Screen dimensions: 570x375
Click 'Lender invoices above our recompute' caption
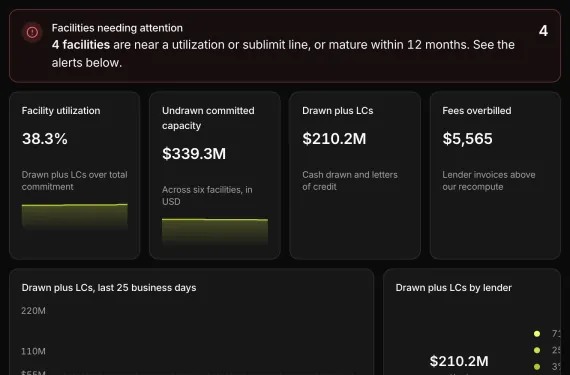click(x=489, y=181)
